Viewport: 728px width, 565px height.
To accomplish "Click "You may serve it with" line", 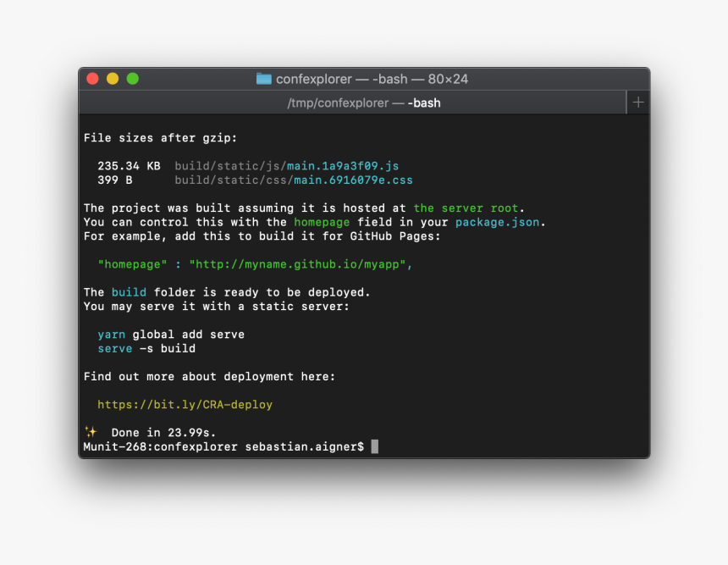I will click(x=217, y=307).
